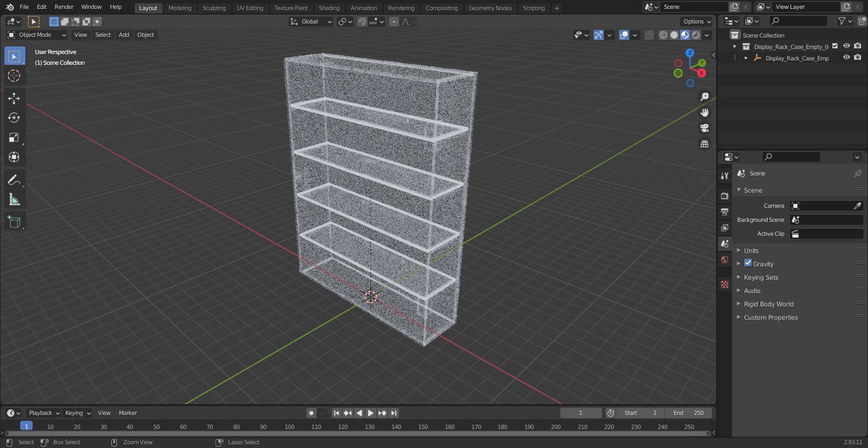
Task: Hide Display_Rack_Case_Empty_0 collection via eye icon
Action: point(846,46)
